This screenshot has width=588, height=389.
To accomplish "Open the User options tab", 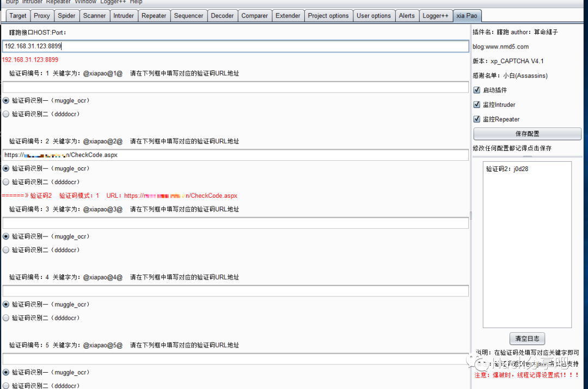I will 373,16.
